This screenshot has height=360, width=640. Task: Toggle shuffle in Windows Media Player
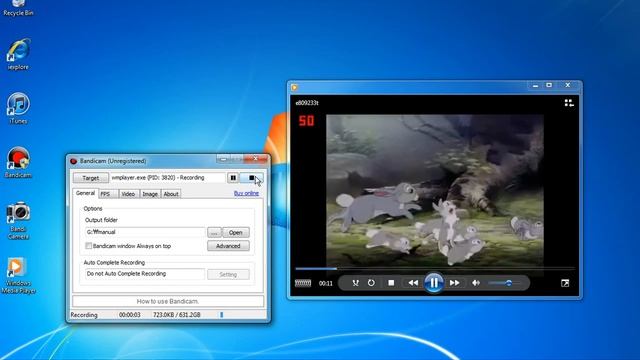click(356, 283)
